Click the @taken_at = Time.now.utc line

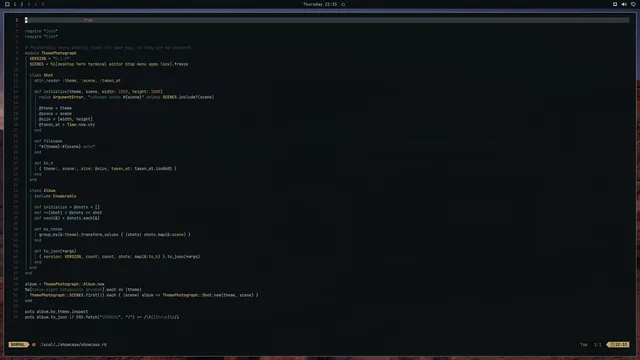[x=67, y=124]
